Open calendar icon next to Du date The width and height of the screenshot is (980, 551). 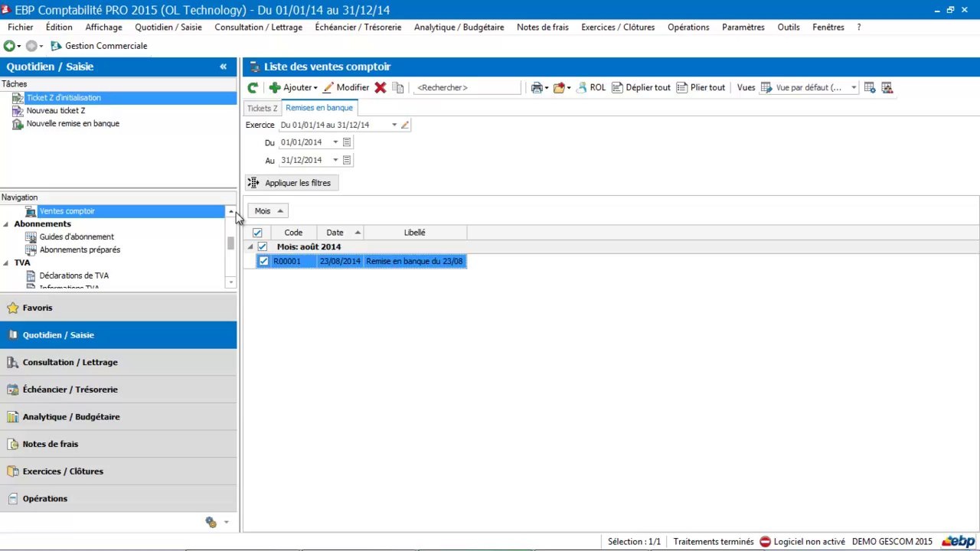[x=347, y=142]
